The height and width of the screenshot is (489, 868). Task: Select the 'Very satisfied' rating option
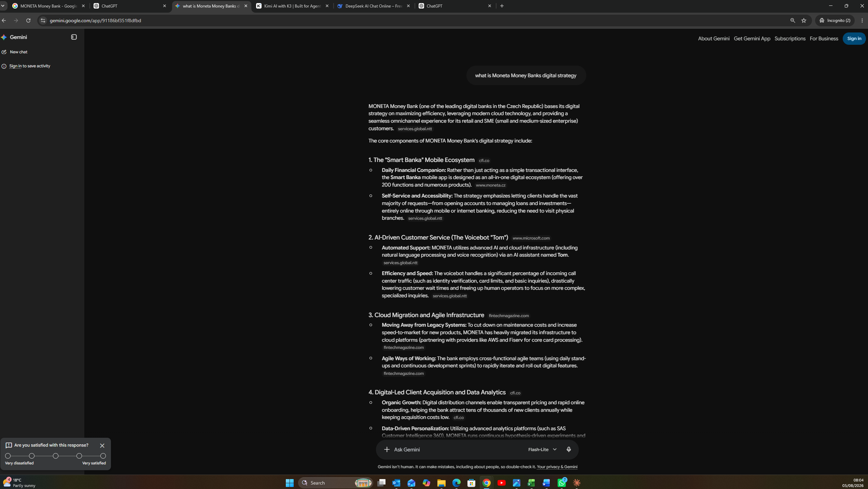pyautogui.click(x=103, y=456)
